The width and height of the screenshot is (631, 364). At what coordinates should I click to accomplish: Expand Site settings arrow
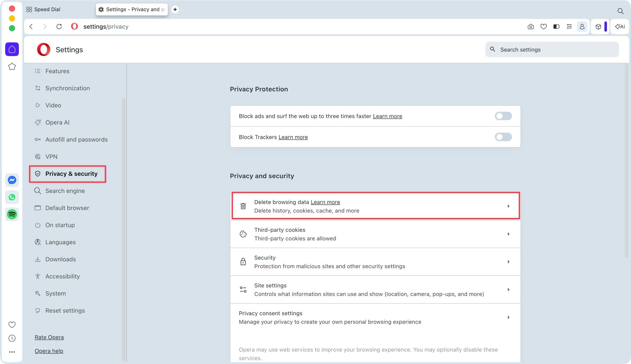pyautogui.click(x=509, y=290)
